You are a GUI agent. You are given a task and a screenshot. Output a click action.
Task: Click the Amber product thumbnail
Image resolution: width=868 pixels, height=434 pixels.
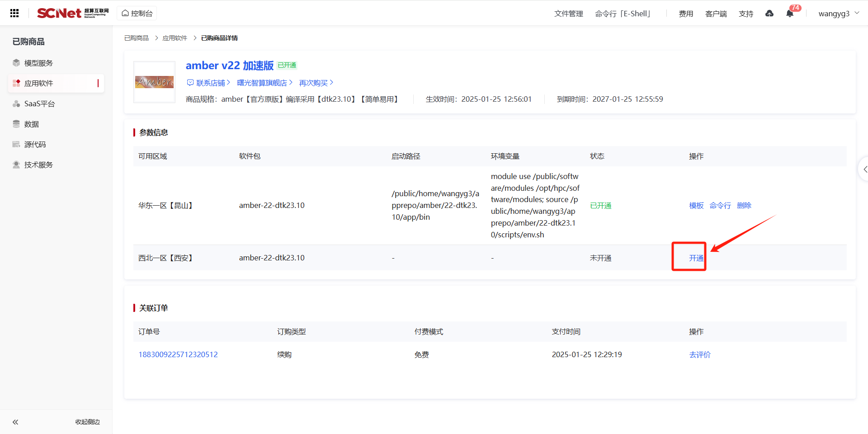click(x=154, y=82)
